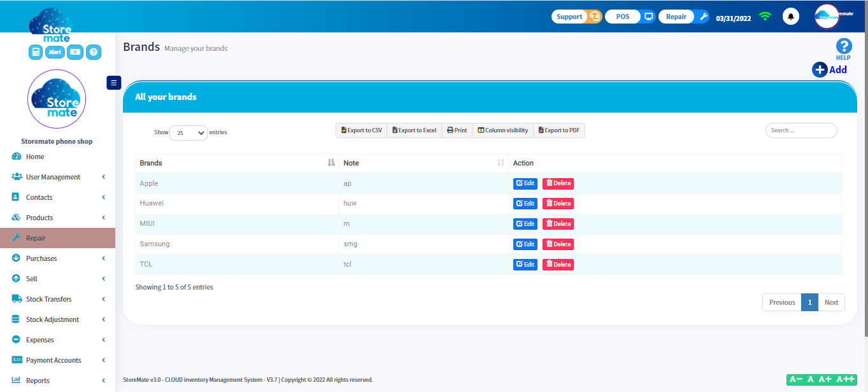
Task: Edit the Huawei brand
Action: click(x=525, y=204)
